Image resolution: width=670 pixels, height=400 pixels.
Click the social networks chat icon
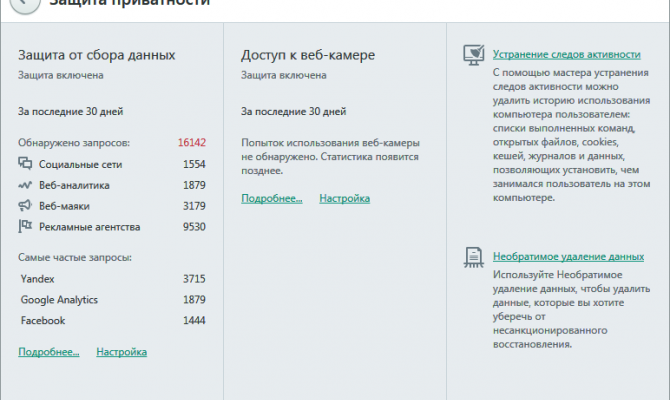pyautogui.click(x=25, y=163)
